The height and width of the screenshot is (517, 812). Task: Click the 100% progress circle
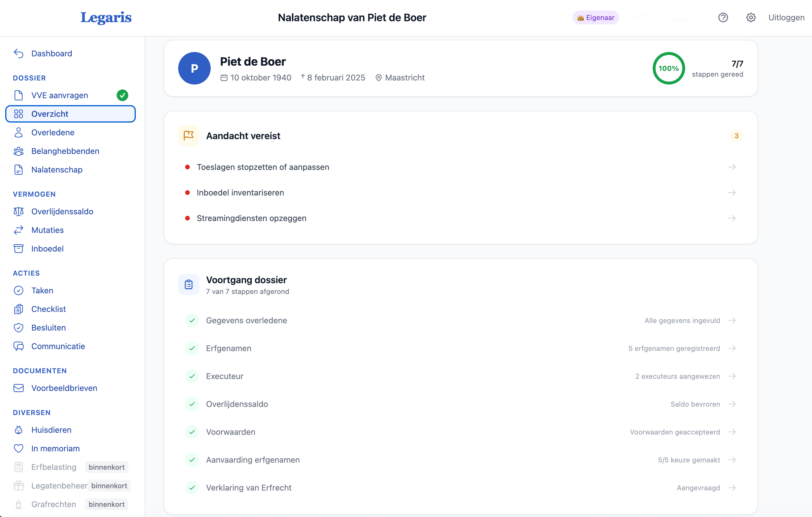click(668, 68)
